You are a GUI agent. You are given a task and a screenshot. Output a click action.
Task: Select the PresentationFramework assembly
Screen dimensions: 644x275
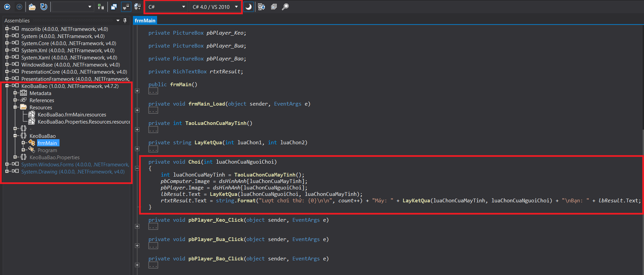(x=75, y=79)
